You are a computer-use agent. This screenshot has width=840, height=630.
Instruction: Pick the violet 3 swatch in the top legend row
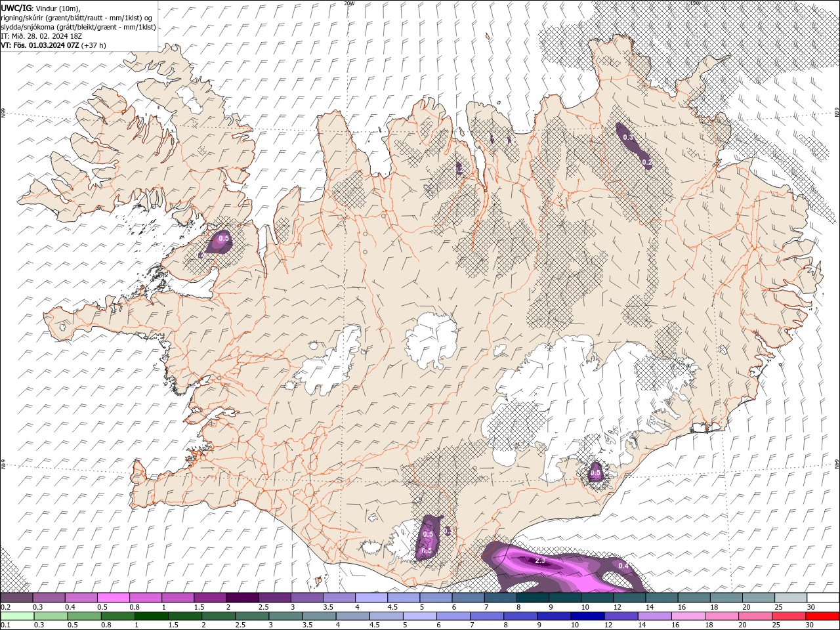[306, 598]
